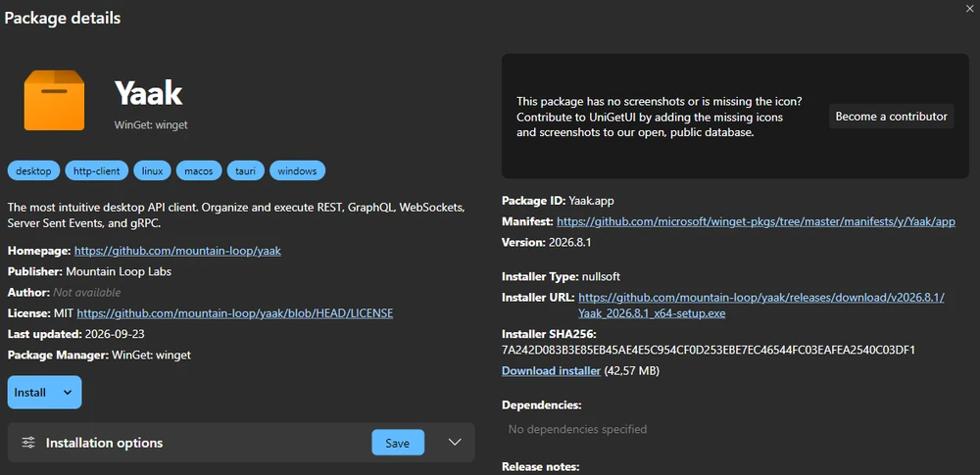Select the macos tag
This screenshot has height=475, width=980.
tap(199, 170)
